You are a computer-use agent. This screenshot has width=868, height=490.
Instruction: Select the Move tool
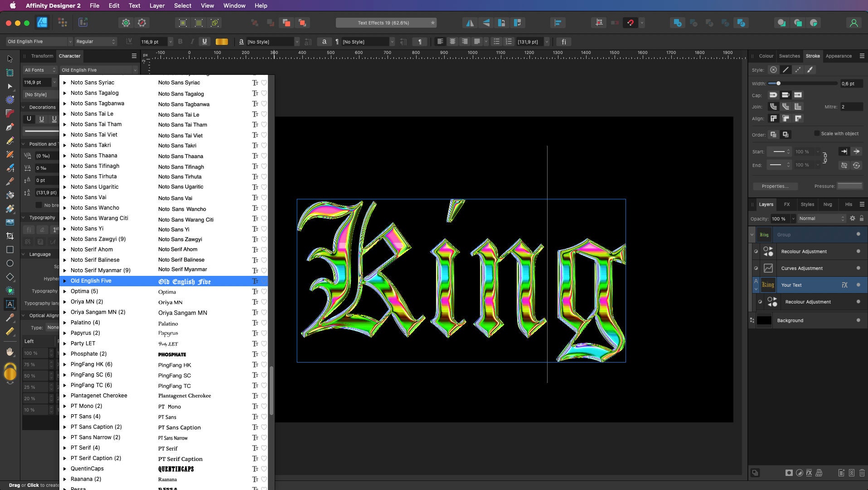click(x=10, y=59)
